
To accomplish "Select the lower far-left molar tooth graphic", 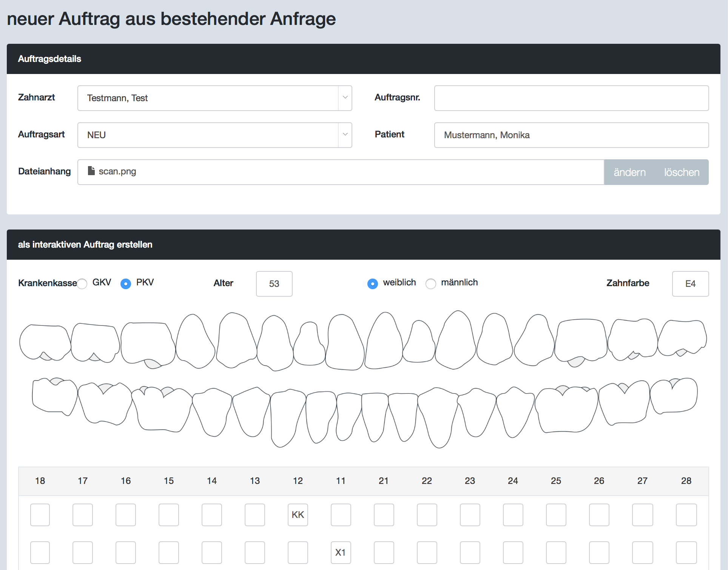I will (54, 396).
